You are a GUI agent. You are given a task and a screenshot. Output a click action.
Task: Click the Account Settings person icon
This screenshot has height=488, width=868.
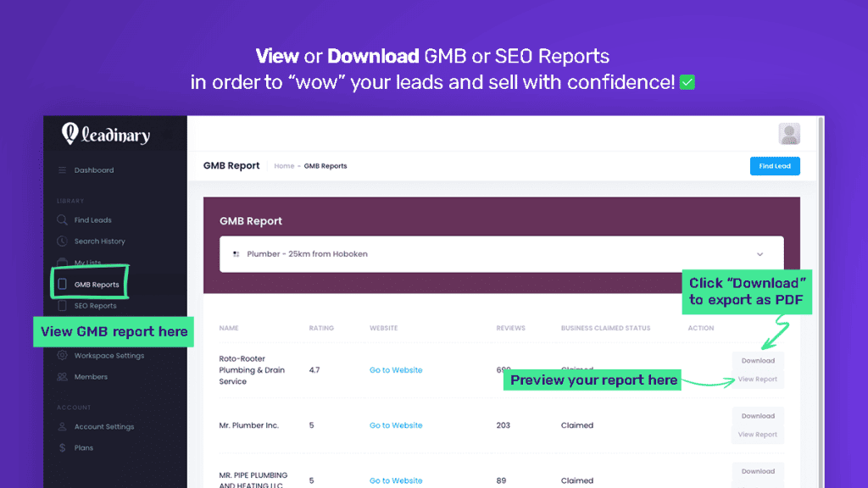pos(62,427)
